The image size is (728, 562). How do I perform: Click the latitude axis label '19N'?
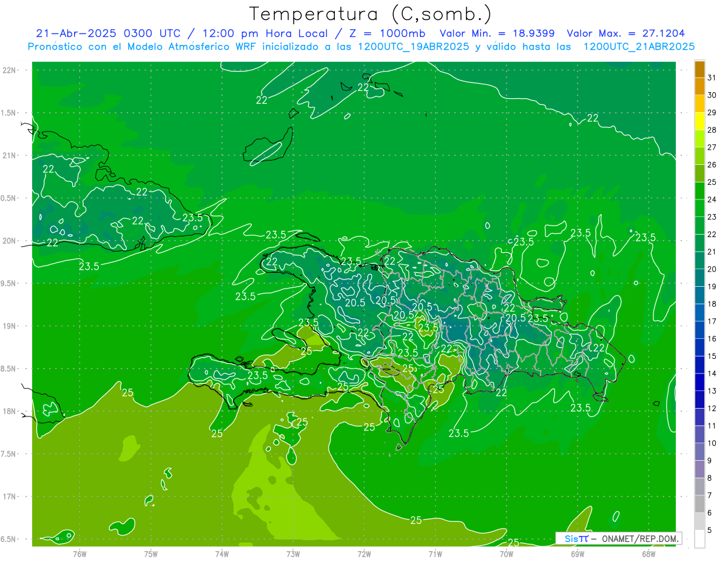(x=10, y=326)
